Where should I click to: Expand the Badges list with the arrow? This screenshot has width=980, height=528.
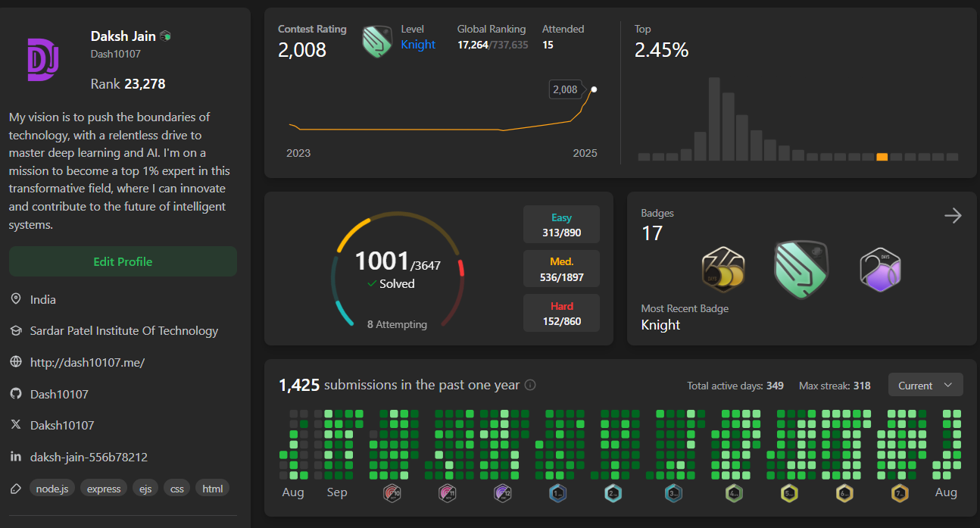[x=953, y=216]
